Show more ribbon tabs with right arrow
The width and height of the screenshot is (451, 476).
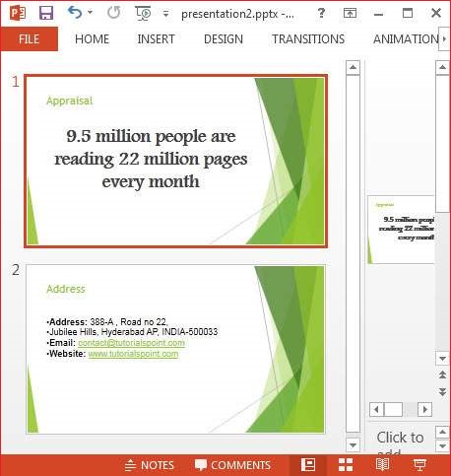tap(444, 39)
